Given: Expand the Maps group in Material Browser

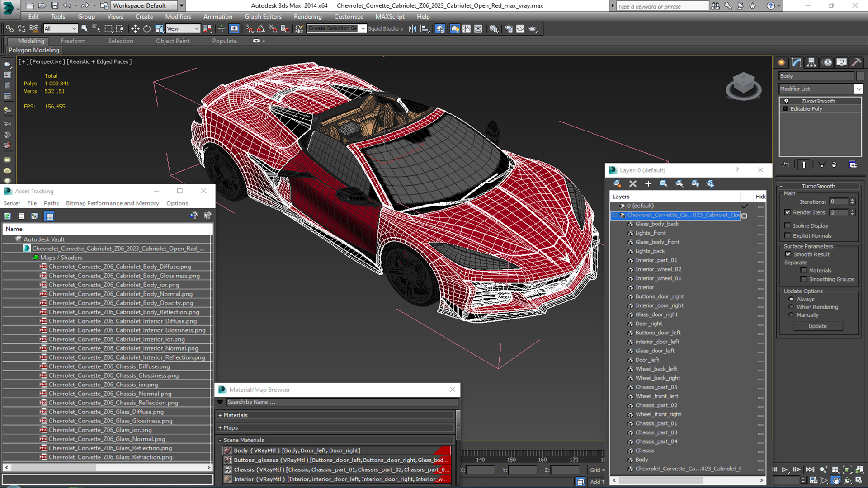Looking at the screenshot, I should pos(220,427).
